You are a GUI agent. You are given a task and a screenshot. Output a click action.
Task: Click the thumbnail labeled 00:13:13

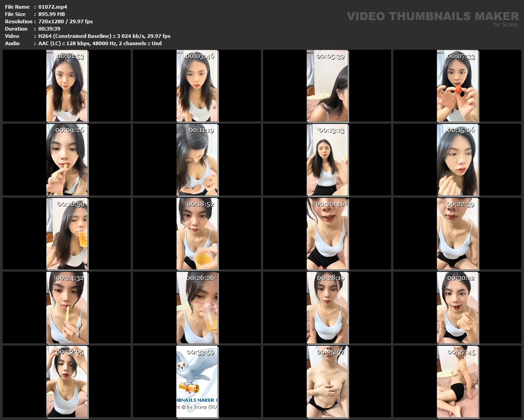click(x=327, y=160)
